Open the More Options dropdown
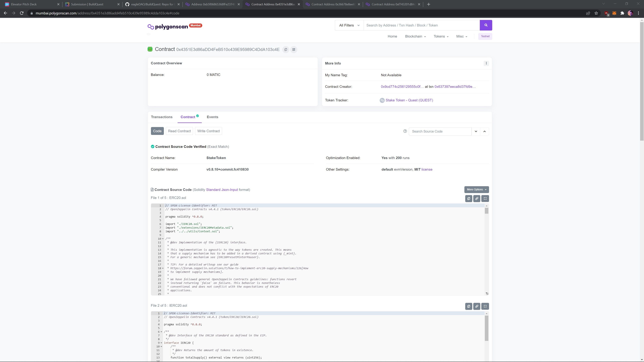This screenshot has height=362, width=644. [x=476, y=190]
